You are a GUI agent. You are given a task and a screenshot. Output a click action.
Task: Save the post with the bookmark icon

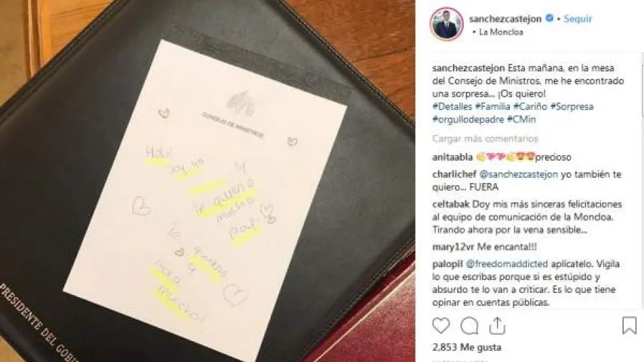629,326
